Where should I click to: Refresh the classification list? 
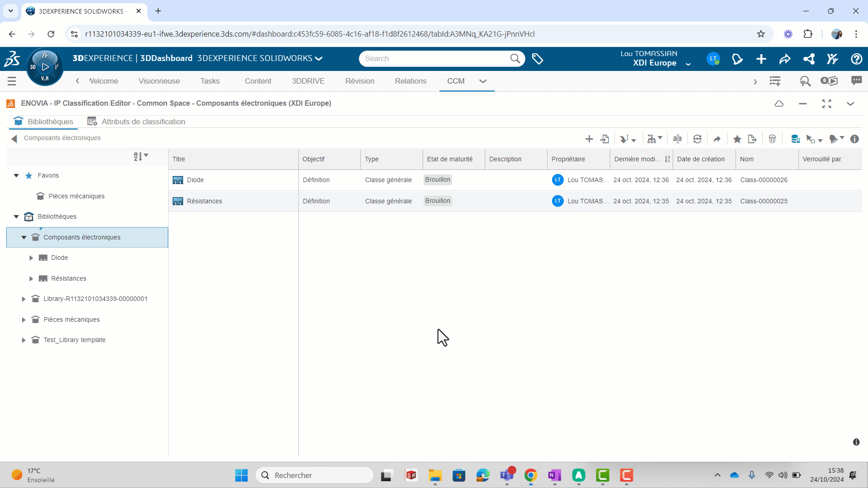[x=698, y=139]
